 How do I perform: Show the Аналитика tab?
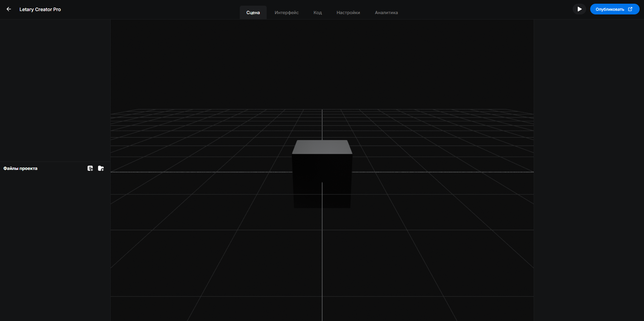pos(386,12)
